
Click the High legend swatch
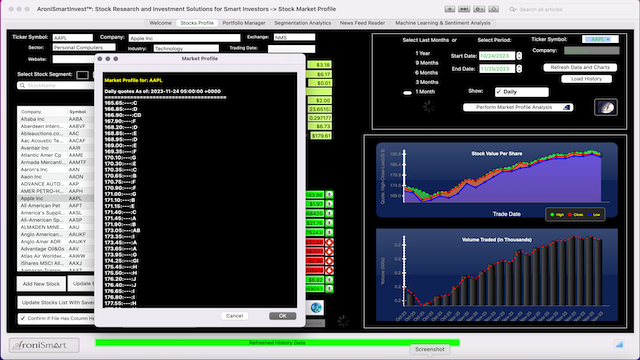coord(552,215)
